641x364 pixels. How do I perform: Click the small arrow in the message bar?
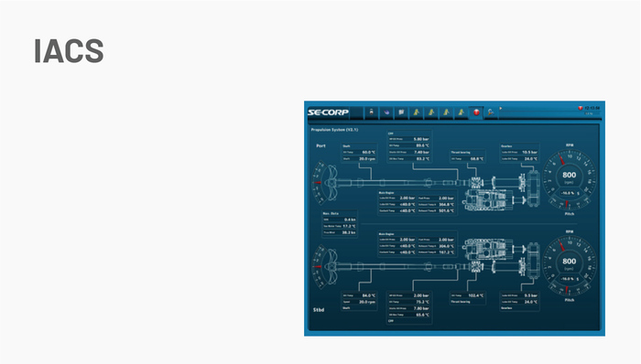[501, 109]
